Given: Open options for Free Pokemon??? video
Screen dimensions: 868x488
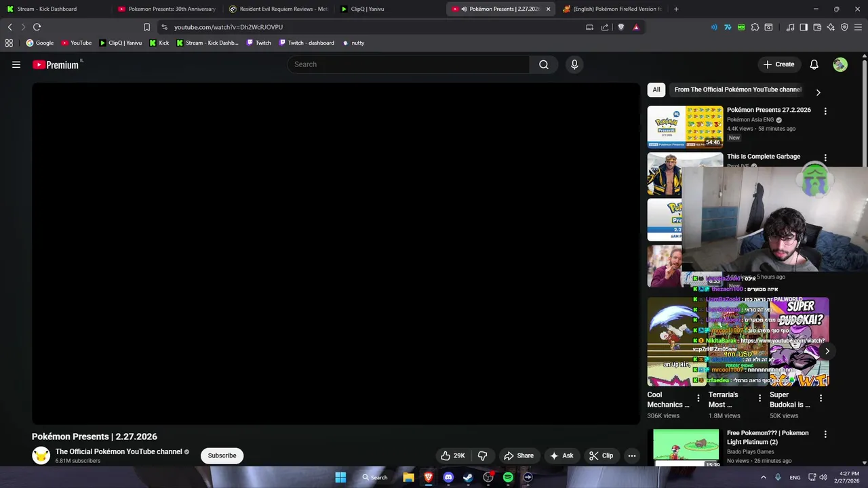Looking at the screenshot, I should (825, 434).
